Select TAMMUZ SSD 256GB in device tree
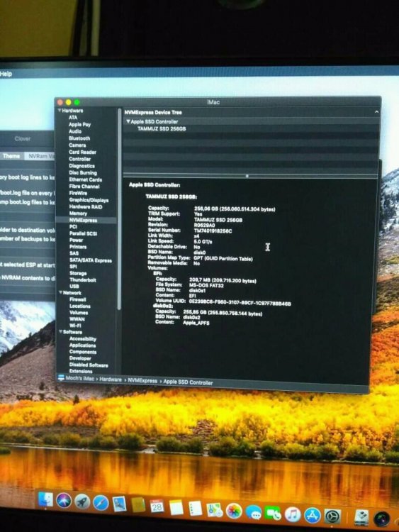This screenshot has height=532, width=399. [x=162, y=128]
